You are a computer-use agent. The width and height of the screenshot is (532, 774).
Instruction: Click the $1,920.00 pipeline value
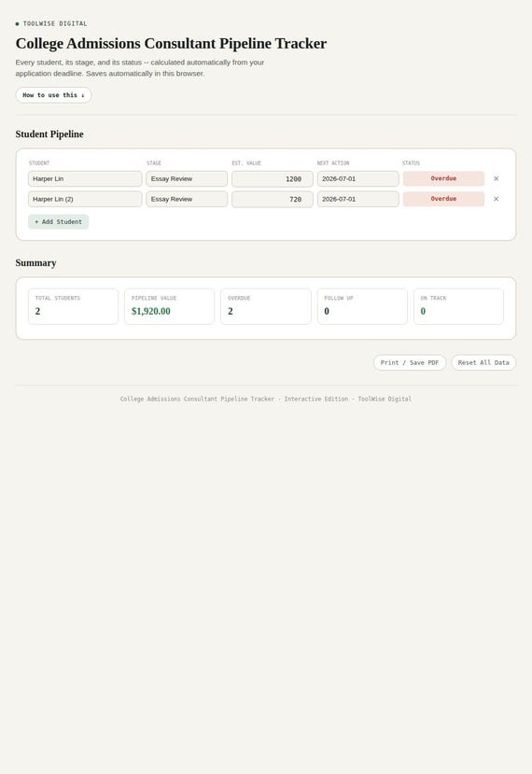(x=151, y=311)
